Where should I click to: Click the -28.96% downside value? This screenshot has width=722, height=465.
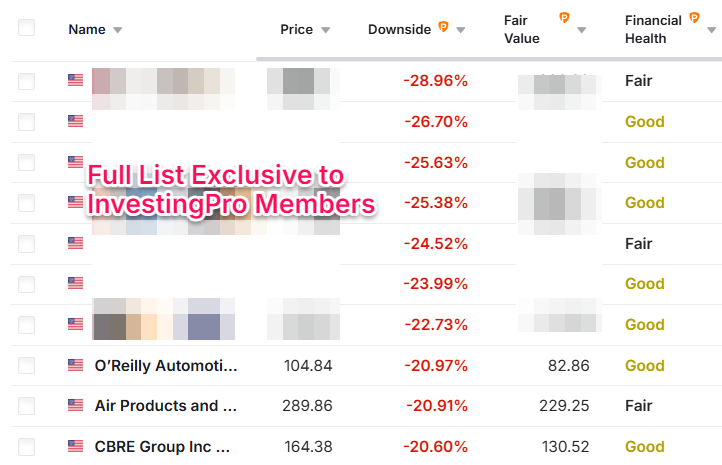pyautogui.click(x=436, y=81)
